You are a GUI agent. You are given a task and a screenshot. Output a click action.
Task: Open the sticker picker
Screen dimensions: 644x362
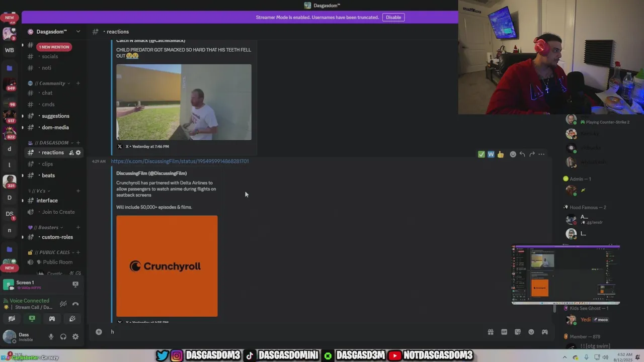[x=518, y=332]
